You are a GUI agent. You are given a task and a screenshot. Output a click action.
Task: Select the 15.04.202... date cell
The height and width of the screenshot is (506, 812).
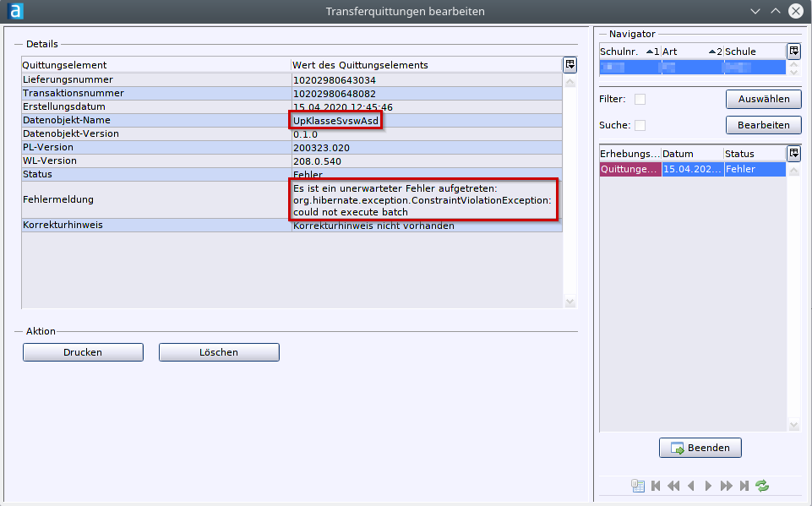pyautogui.click(x=693, y=169)
